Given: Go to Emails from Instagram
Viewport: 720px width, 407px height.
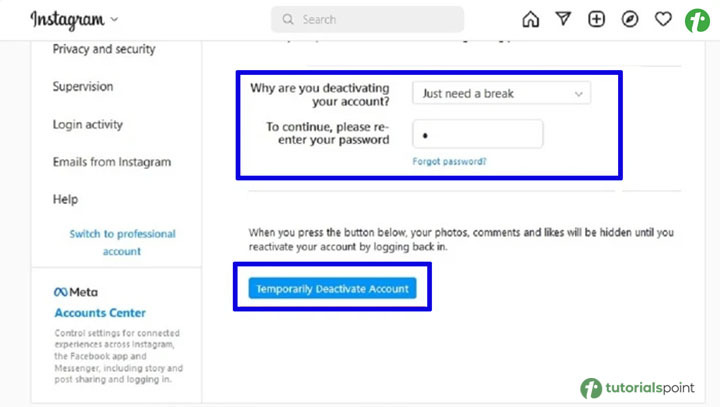Looking at the screenshot, I should [x=112, y=162].
